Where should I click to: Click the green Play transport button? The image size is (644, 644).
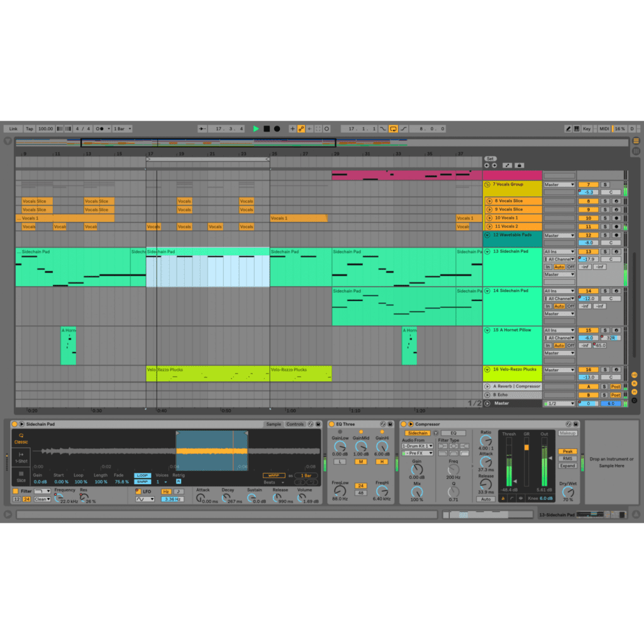point(256,128)
